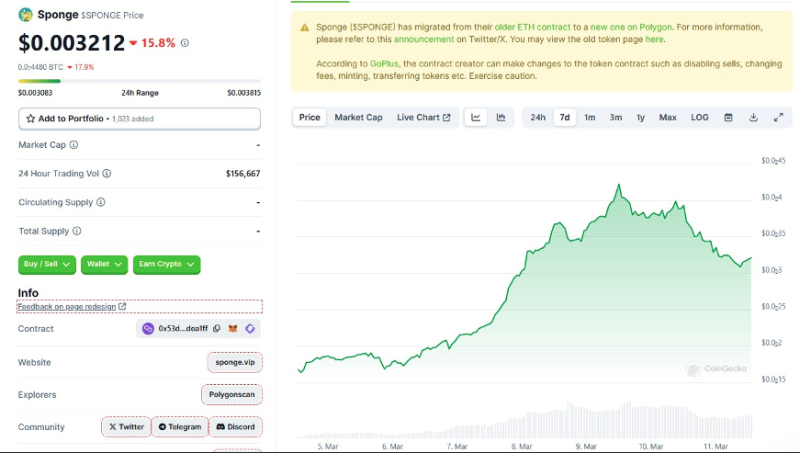Screen dimensions: 800x453
Task: Click Add to Portfolio button
Action: click(x=139, y=118)
